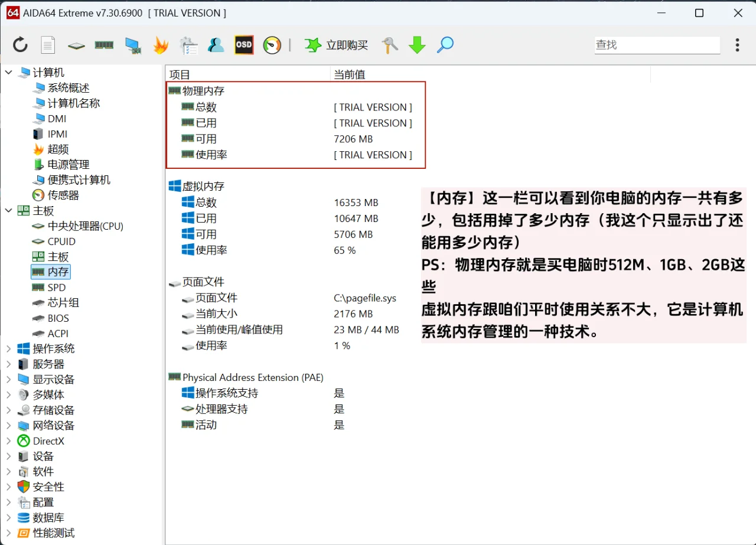
Task: Click 立即购买 buy now button
Action: click(x=337, y=45)
